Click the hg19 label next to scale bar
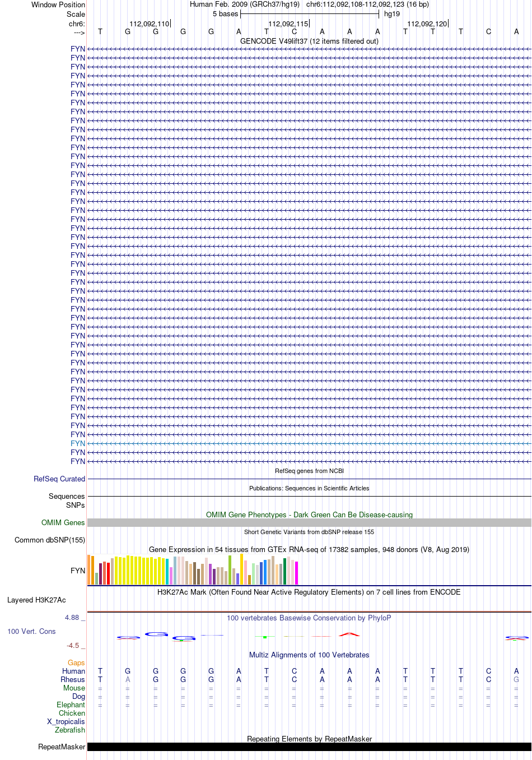The height and width of the screenshot is (760, 532). [392, 14]
